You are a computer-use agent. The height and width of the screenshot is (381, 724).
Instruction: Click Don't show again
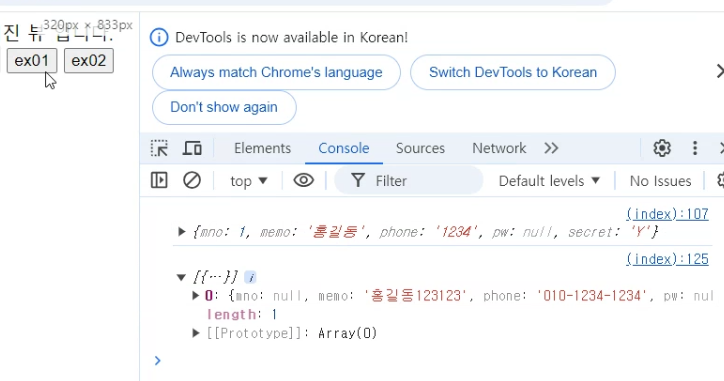pos(224,107)
